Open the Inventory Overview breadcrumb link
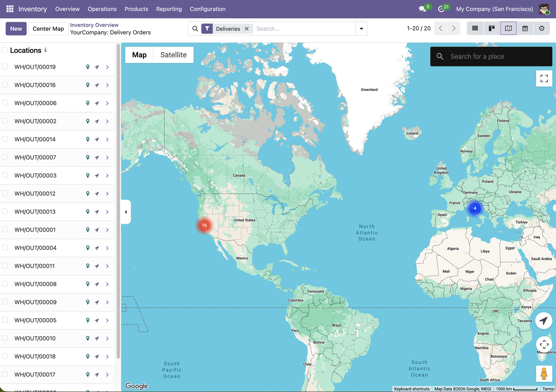The width and height of the screenshot is (556, 392). tap(94, 25)
